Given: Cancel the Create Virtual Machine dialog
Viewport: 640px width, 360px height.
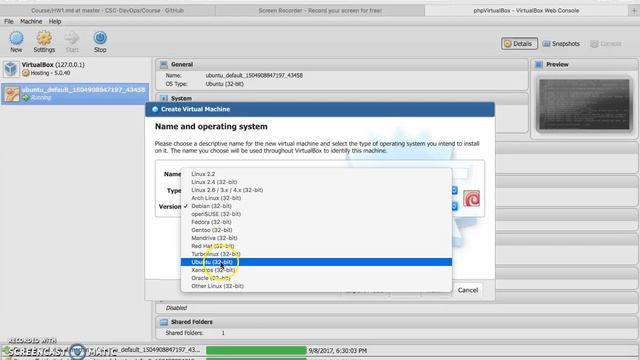Looking at the screenshot, I should (x=468, y=290).
